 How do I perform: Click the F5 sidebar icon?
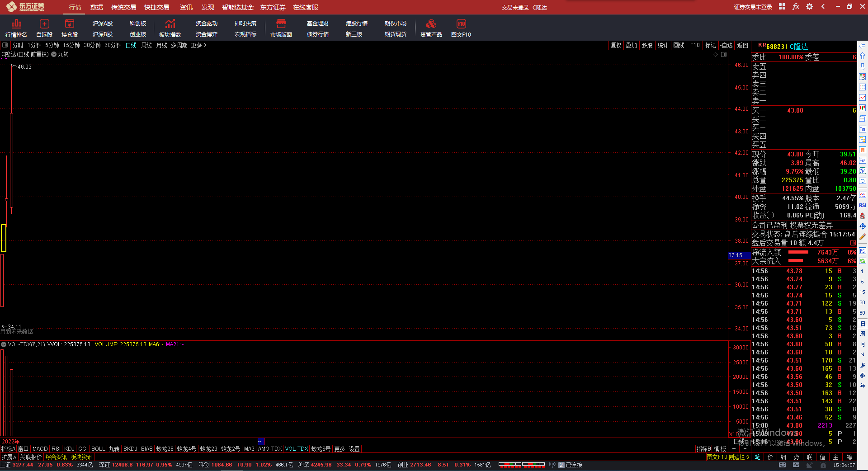coord(863,251)
